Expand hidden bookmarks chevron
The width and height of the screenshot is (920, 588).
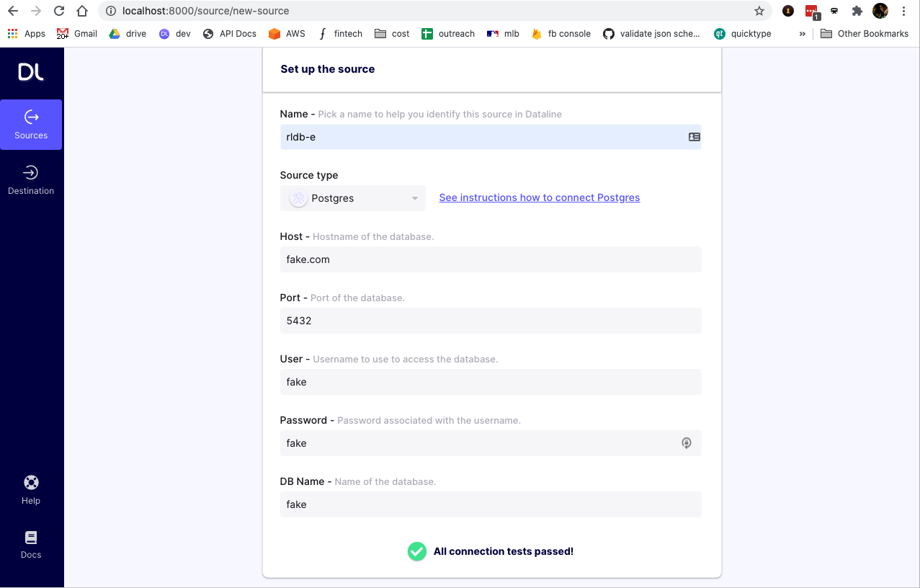tap(803, 33)
